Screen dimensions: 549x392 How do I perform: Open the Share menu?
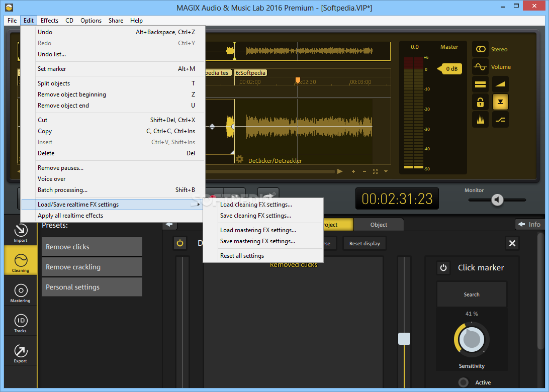click(116, 20)
